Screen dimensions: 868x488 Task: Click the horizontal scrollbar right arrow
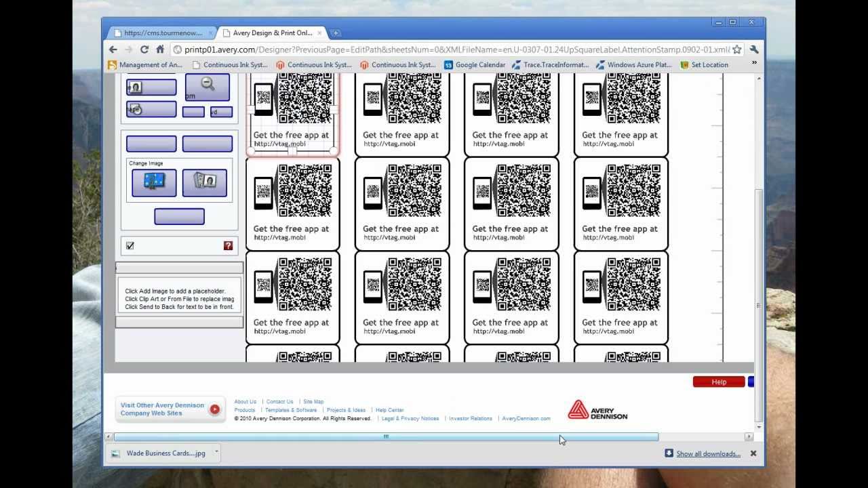(749, 437)
